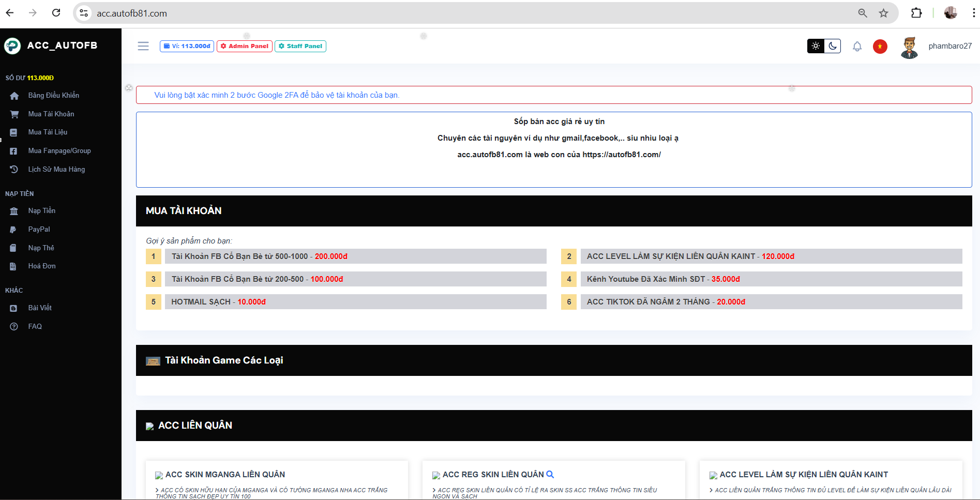Screen dimensions: 980x500
Task: Click the ACC_AUTOFB brand name
Action: point(62,46)
